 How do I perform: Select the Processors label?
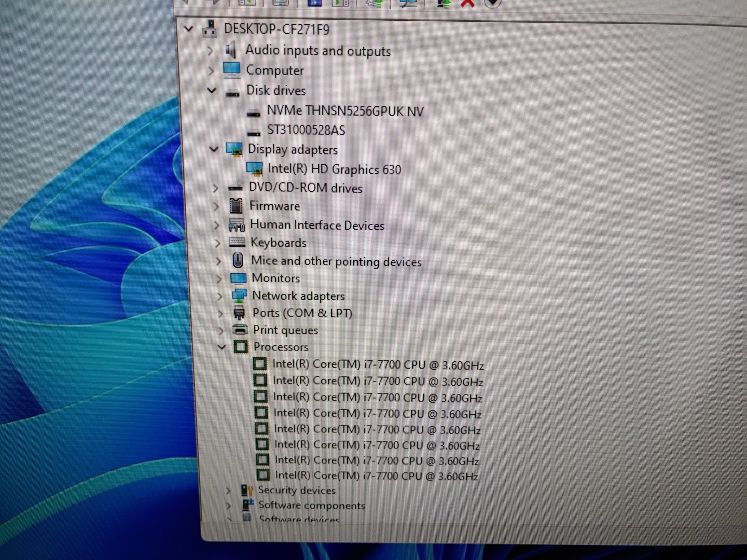[x=281, y=347]
